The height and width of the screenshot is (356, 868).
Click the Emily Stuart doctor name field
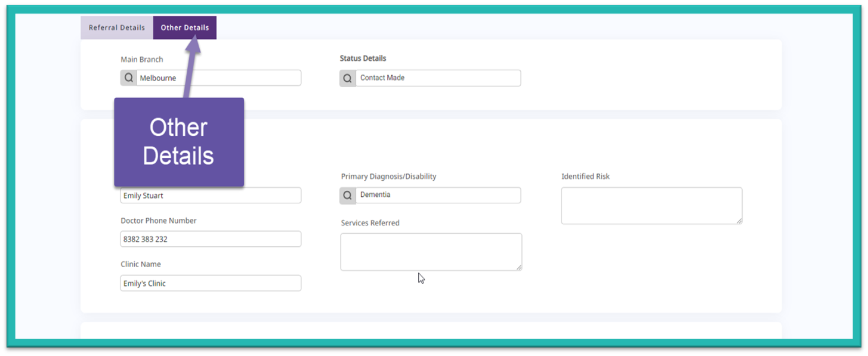[x=211, y=196]
